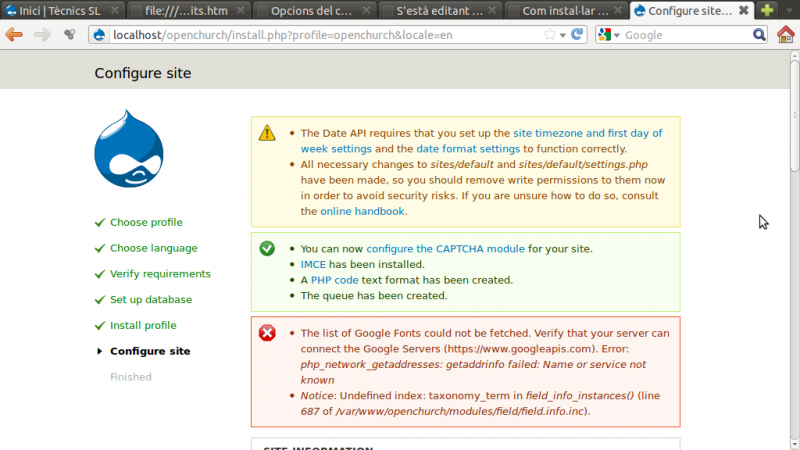The width and height of the screenshot is (800, 450).
Task: Bookmark page with the star icon
Action: pyautogui.click(x=550, y=34)
